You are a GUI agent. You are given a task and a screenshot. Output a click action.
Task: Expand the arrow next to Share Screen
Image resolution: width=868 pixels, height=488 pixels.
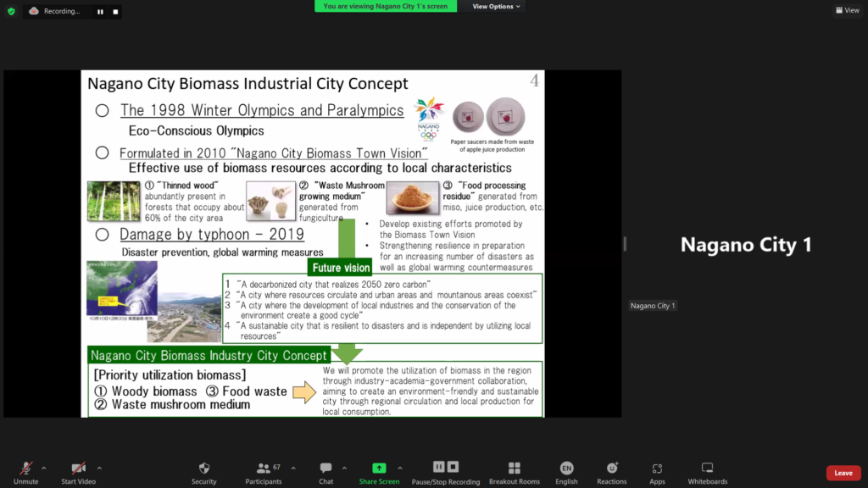tap(400, 468)
